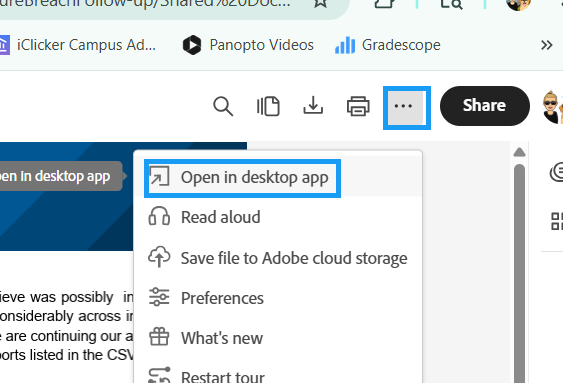Select Read aloud from the menu
This screenshot has width=563, height=383.
coord(278,218)
